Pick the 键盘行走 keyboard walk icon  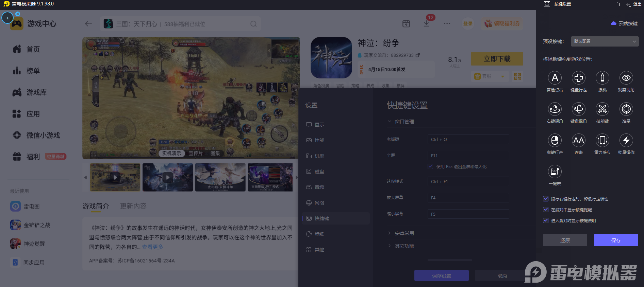(579, 78)
